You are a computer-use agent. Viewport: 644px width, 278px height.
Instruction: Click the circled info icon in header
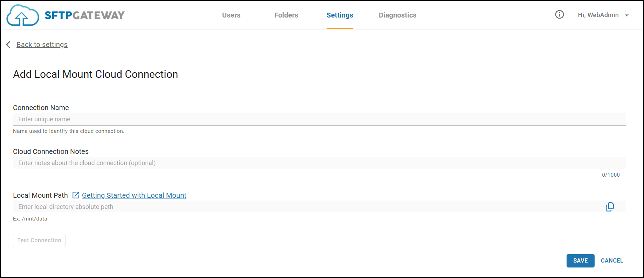tap(559, 14)
